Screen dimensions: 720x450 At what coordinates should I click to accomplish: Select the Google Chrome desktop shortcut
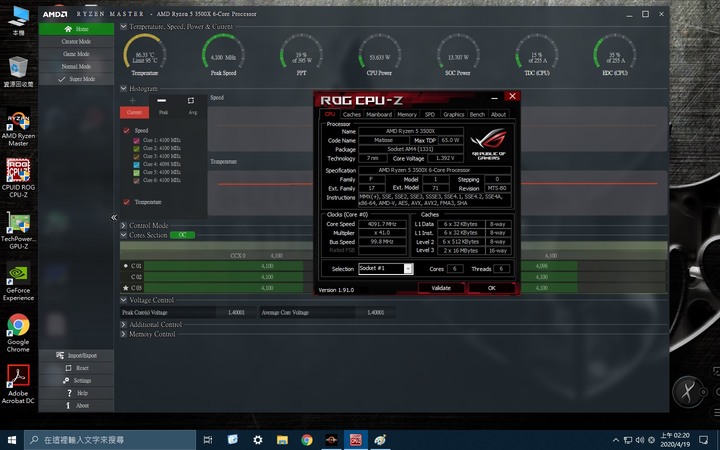18,333
